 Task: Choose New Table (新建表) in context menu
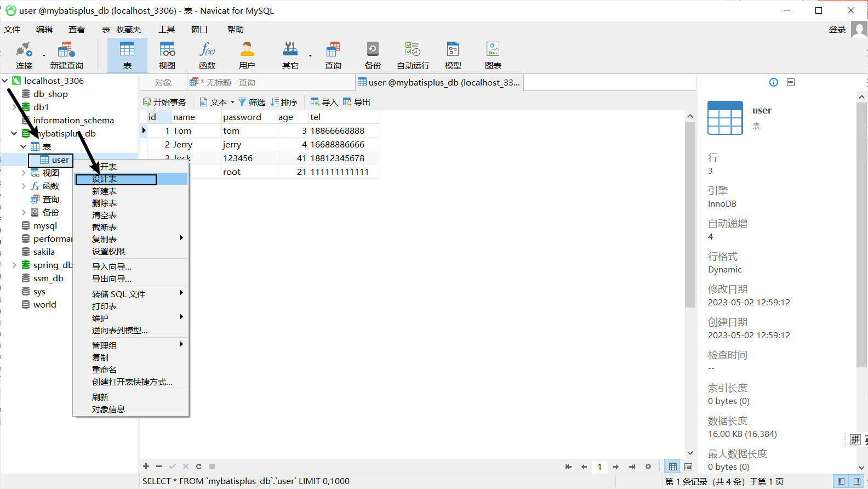coord(132,191)
